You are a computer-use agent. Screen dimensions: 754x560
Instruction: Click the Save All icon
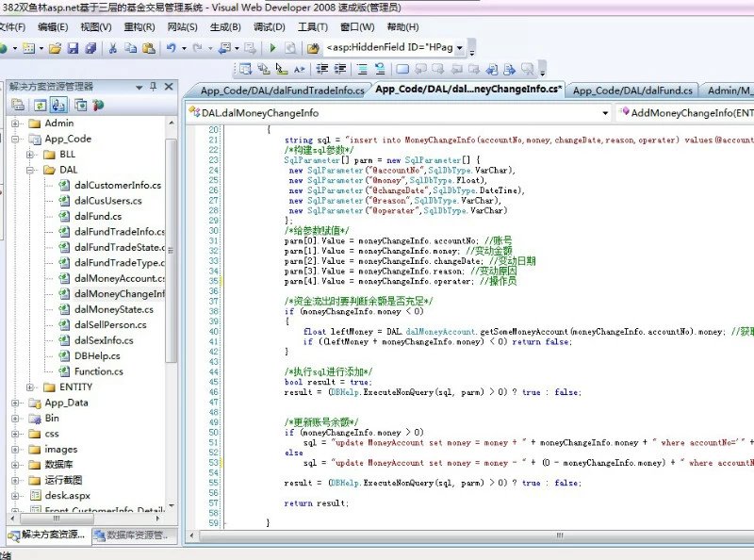tap(90, 48)
